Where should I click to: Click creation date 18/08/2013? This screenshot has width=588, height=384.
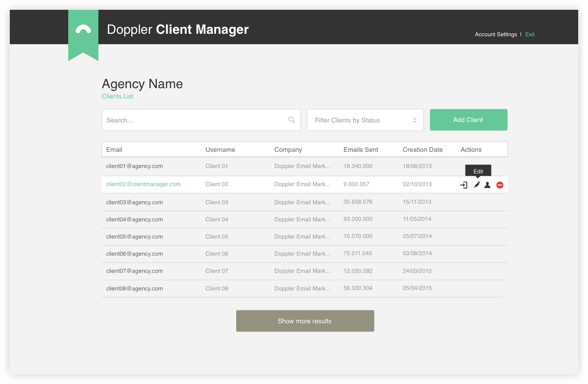click(417, 166)
